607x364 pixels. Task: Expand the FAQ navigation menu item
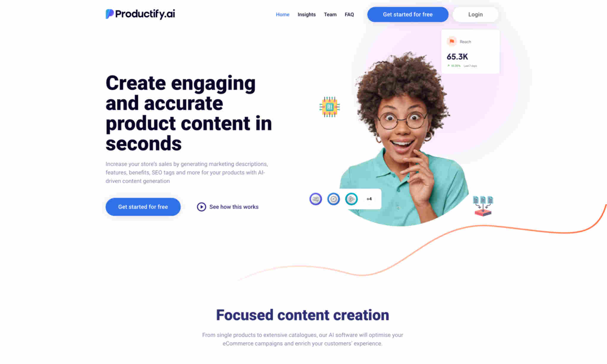tap(349, 14)
